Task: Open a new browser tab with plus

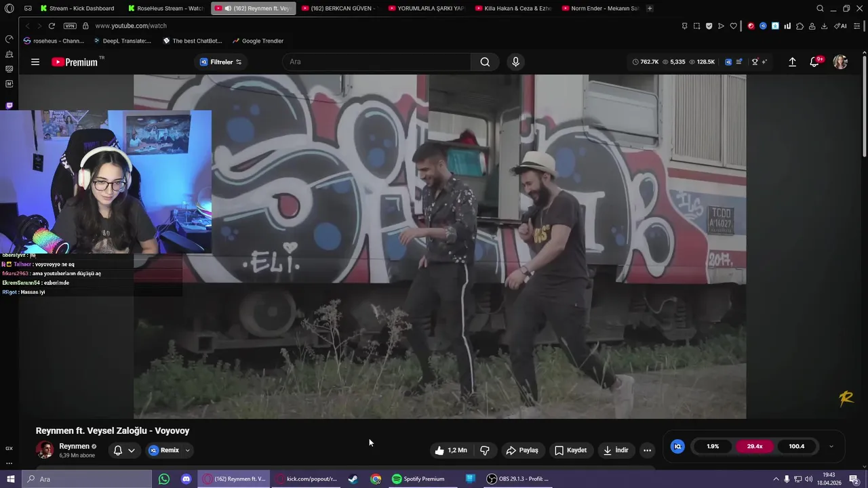Action: point(650,8)
